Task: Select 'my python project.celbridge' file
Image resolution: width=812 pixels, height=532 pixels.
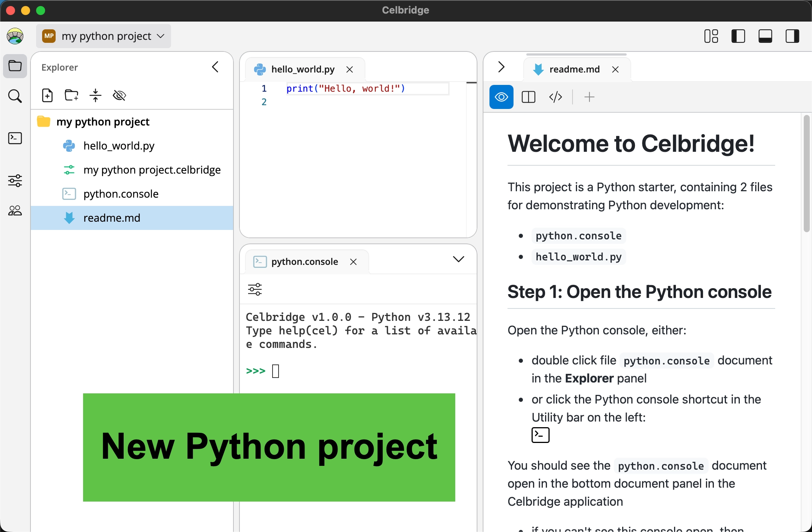Action: 132,170
